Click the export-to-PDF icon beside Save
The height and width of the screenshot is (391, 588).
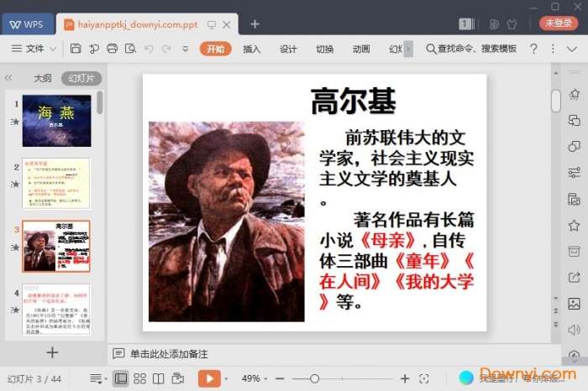point(94,49)
